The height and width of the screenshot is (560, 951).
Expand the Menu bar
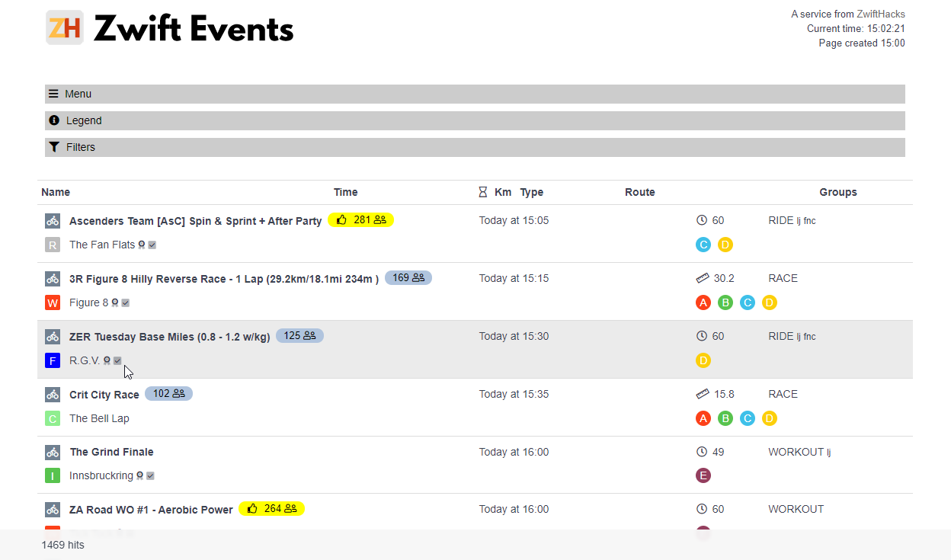pyautogui.click(x=475, y=94)
